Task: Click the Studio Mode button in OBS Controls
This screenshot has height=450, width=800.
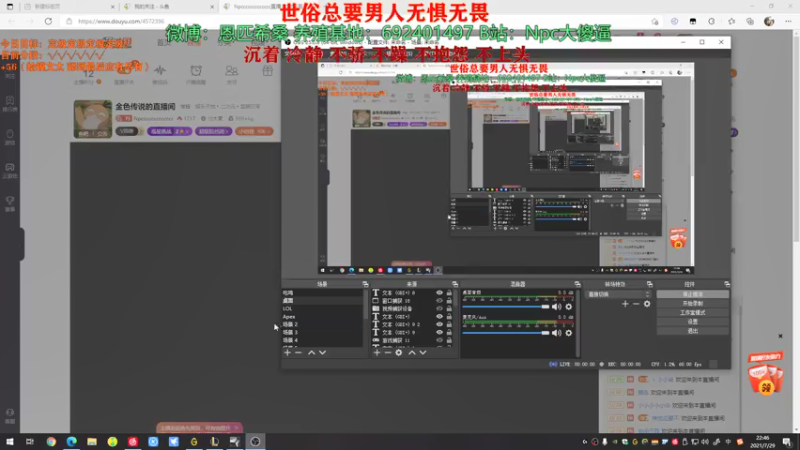Action: tap(692, 313)
